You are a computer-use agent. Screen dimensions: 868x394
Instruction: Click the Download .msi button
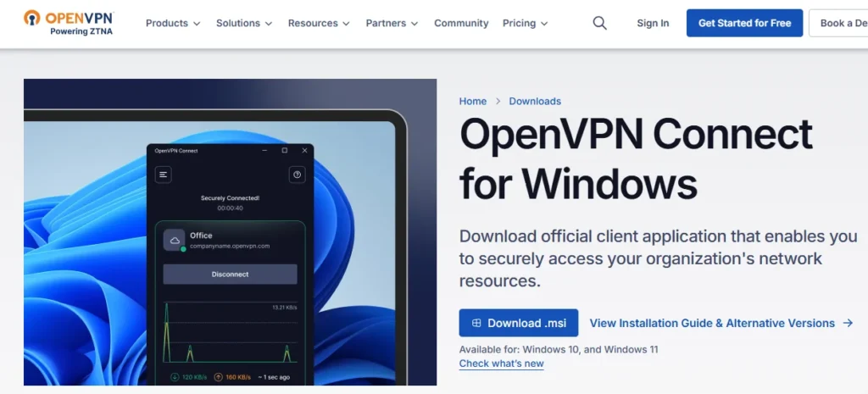(518, 323)
